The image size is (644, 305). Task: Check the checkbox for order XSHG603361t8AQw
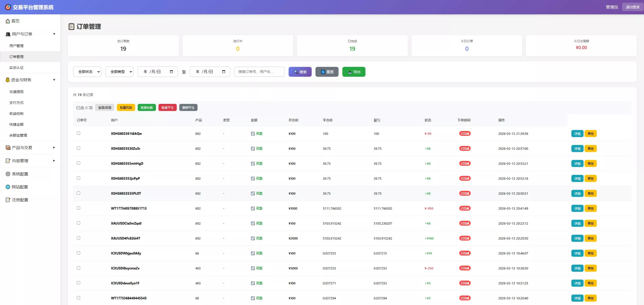79,133
